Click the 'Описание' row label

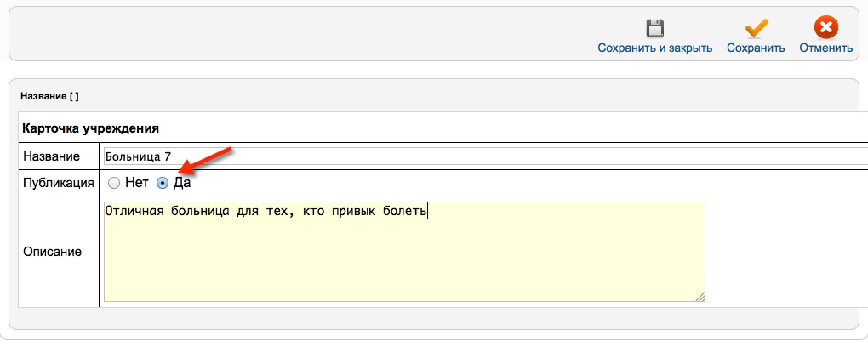(52, 252)
